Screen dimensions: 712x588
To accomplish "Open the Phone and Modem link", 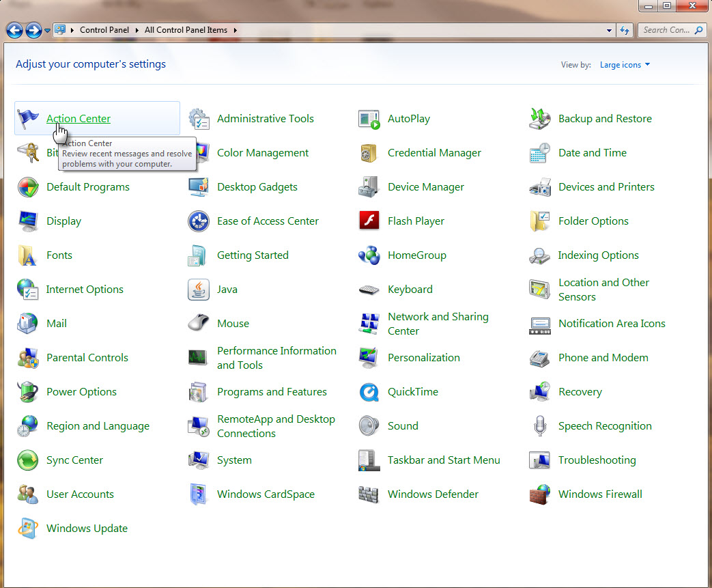I will [603, 358].
